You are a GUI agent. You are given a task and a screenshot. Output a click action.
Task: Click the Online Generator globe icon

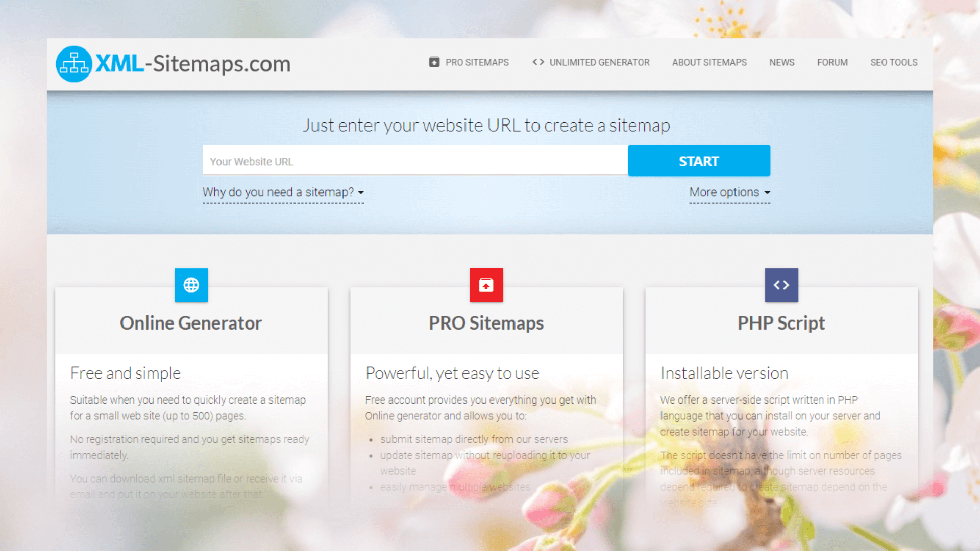coord(191,285)
